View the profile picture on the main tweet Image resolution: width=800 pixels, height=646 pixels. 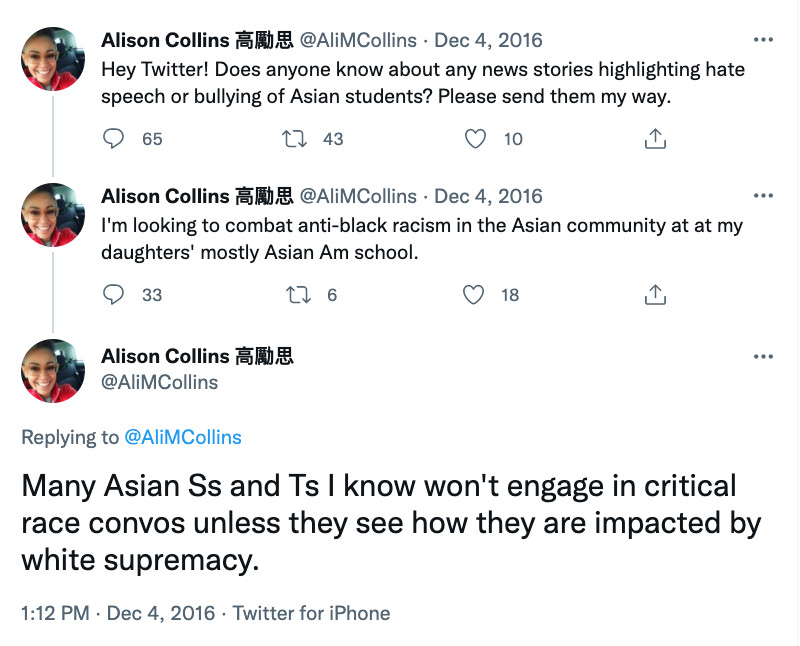click(x=53, y=371)
